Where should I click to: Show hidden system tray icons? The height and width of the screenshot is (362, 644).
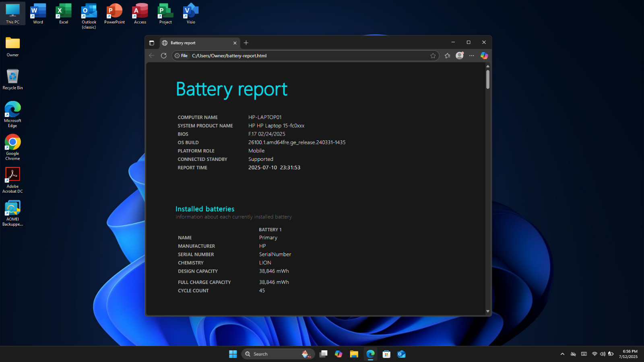562,354
